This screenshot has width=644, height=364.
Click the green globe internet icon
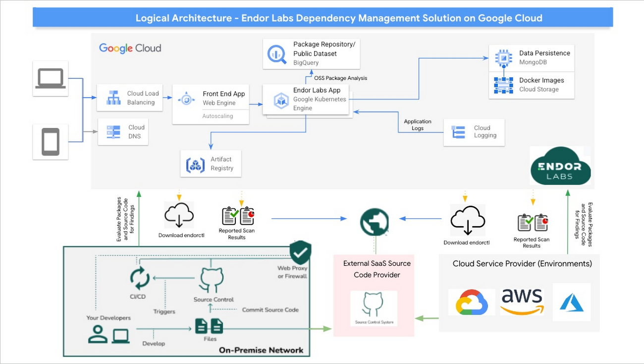tap(375, 222)
